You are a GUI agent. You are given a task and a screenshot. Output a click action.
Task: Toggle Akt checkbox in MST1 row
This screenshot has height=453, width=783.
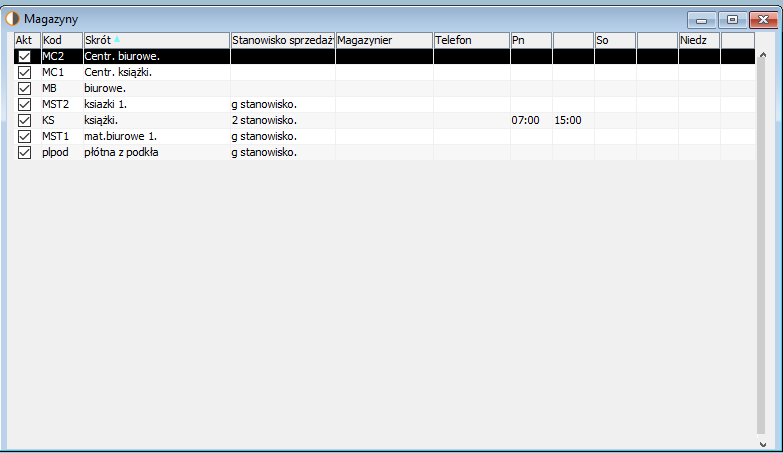[x=24, y=136]
